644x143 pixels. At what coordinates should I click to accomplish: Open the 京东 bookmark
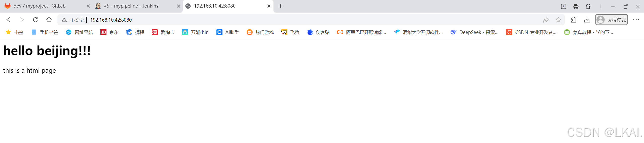point(109,32)
